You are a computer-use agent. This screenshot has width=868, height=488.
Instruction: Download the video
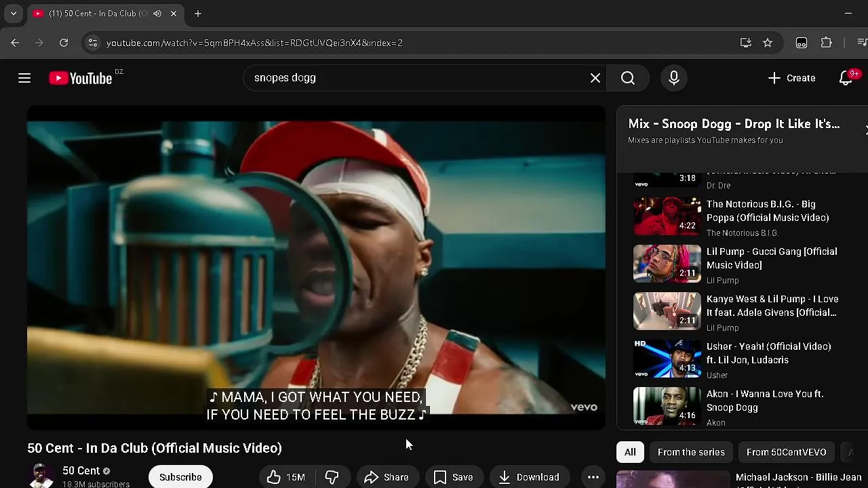[529, 477]
